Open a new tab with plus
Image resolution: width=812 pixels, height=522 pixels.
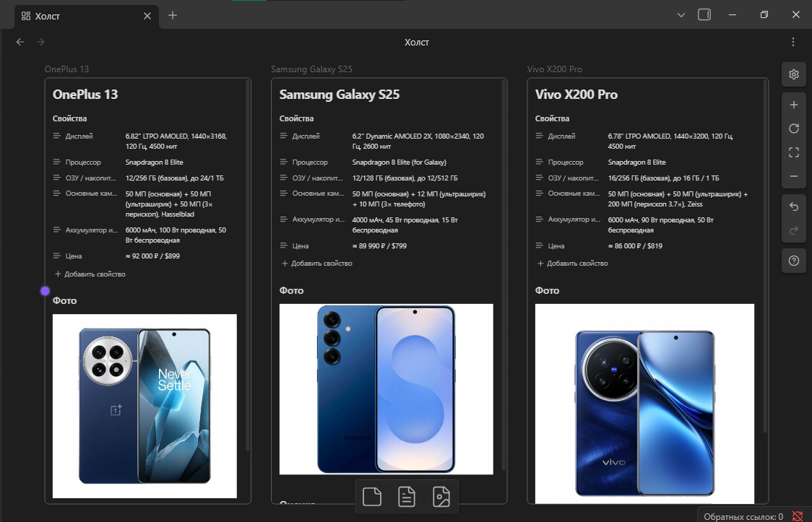point(173,15)
